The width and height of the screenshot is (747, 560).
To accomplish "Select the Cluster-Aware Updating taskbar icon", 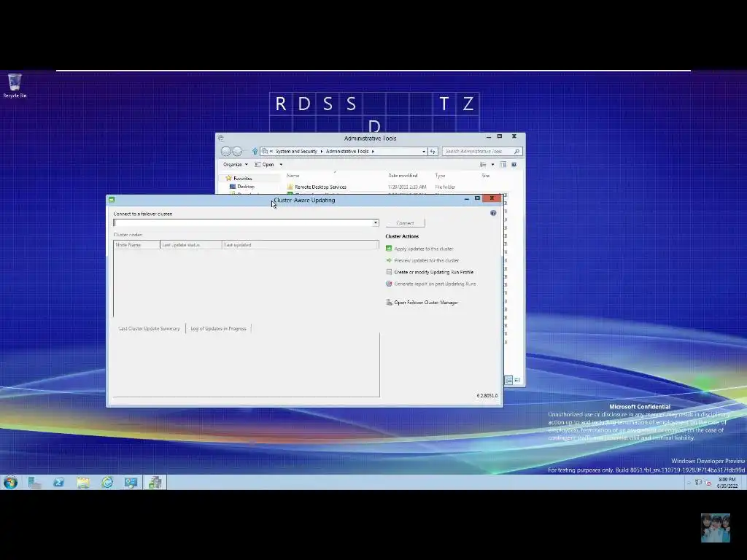I will tap(155, 483).
